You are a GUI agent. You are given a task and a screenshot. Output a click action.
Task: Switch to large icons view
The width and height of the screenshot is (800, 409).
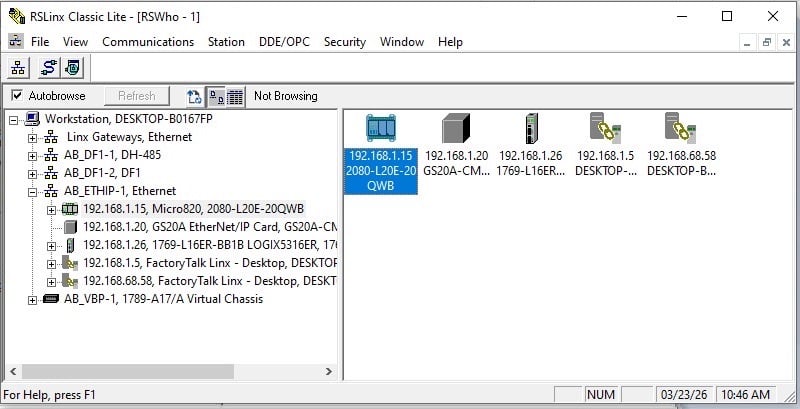tap(216, 96)
